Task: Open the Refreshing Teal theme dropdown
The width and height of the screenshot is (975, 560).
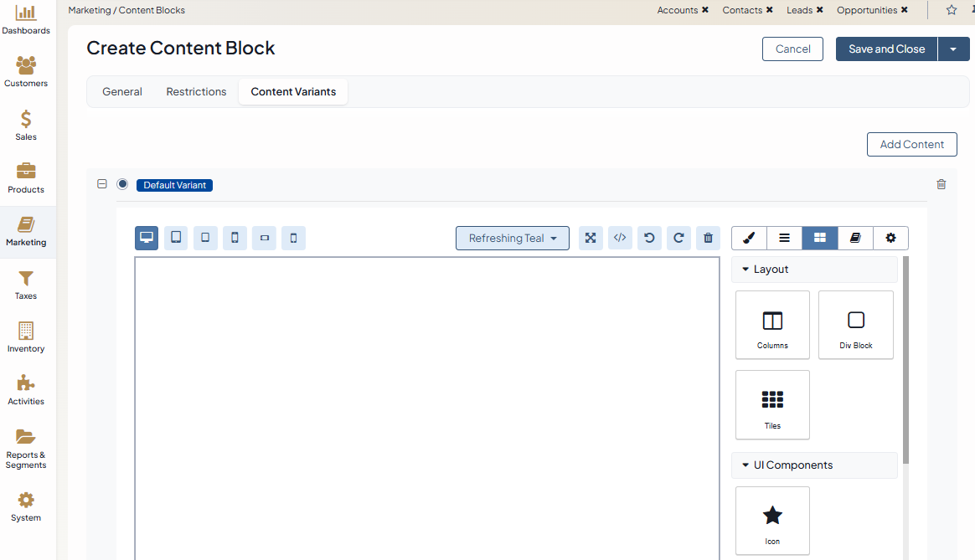Action: point(513,238)
